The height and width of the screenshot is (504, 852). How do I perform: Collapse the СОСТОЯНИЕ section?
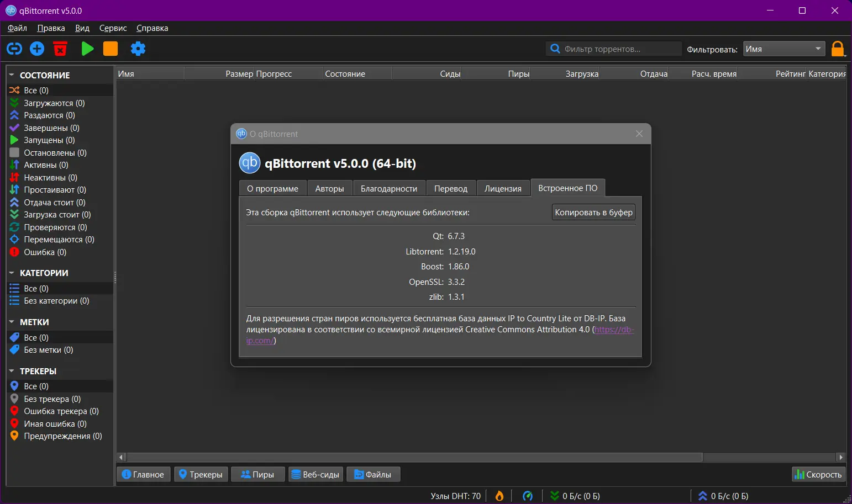(12, 75)
